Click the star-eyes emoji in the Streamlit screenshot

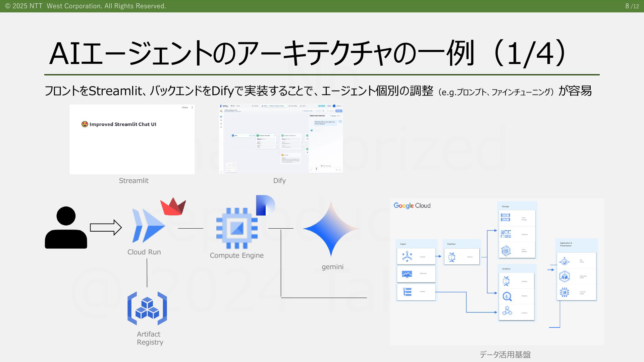click(x=85, y=124)
